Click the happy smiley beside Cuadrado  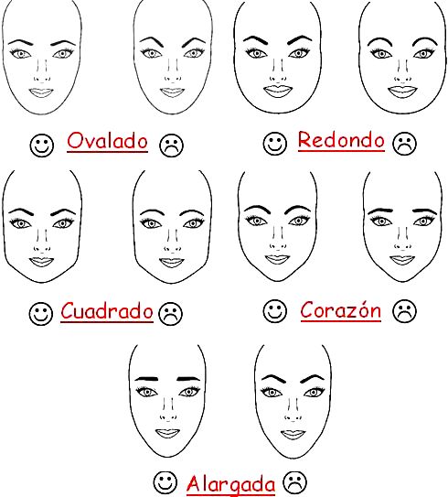[41, 313]
